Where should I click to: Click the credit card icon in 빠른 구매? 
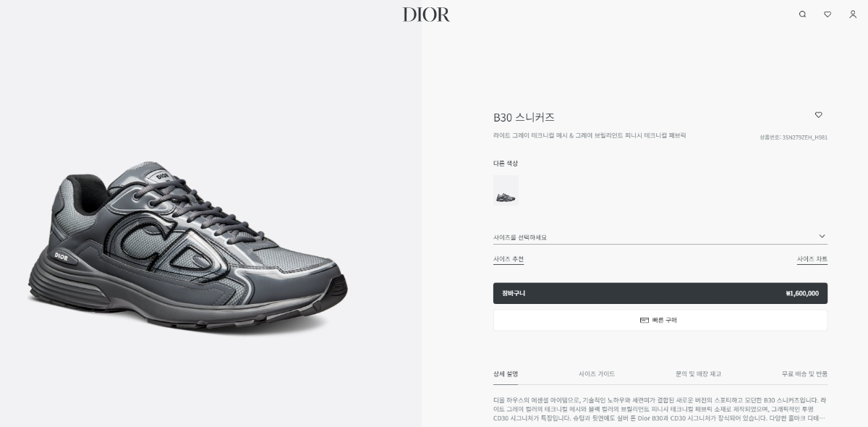coord(644,320)
